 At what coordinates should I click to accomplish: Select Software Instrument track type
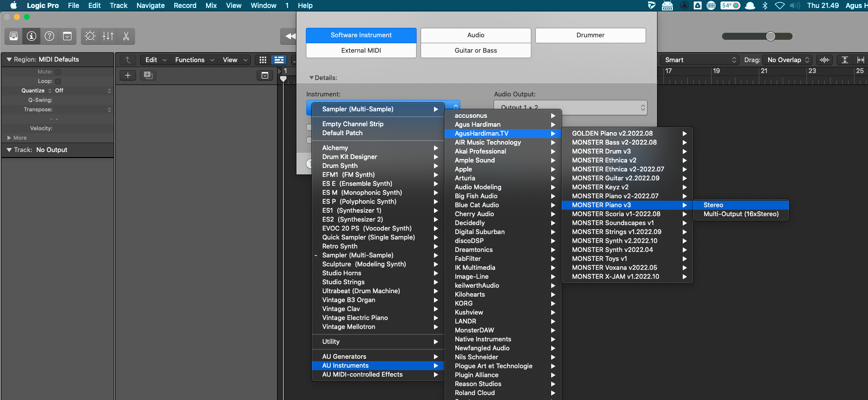(361, 35)
